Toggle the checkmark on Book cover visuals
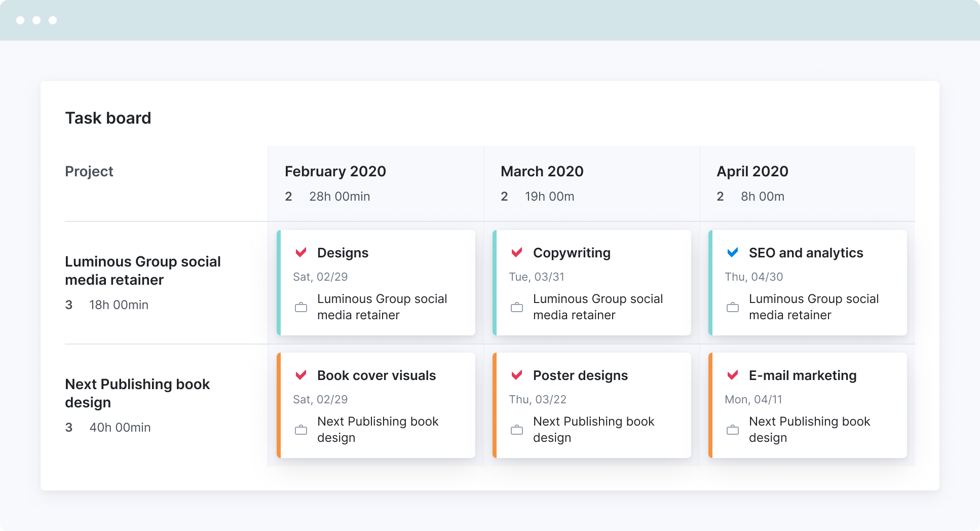Screen dimensions: 980x531 [x=301, y=375]
